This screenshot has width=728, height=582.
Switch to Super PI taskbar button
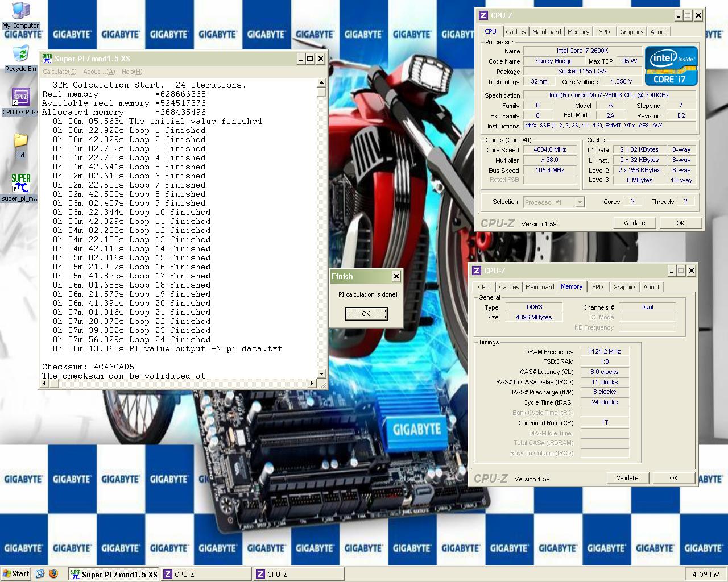coord(114,575)
